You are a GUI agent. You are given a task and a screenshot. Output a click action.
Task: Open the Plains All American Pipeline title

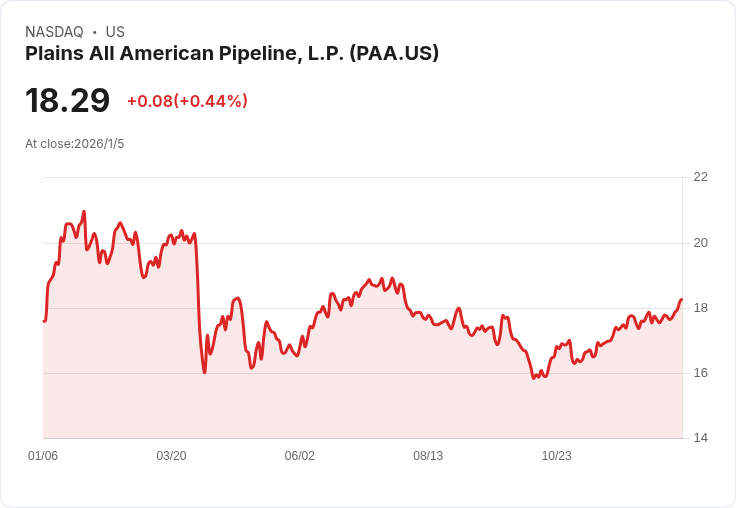tap(232, 54)
